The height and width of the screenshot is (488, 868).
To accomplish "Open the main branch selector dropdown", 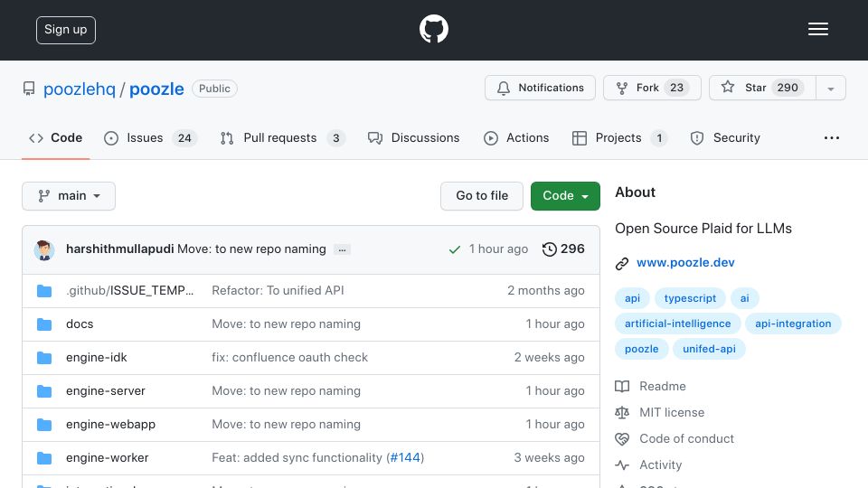I will pos(69,196).
